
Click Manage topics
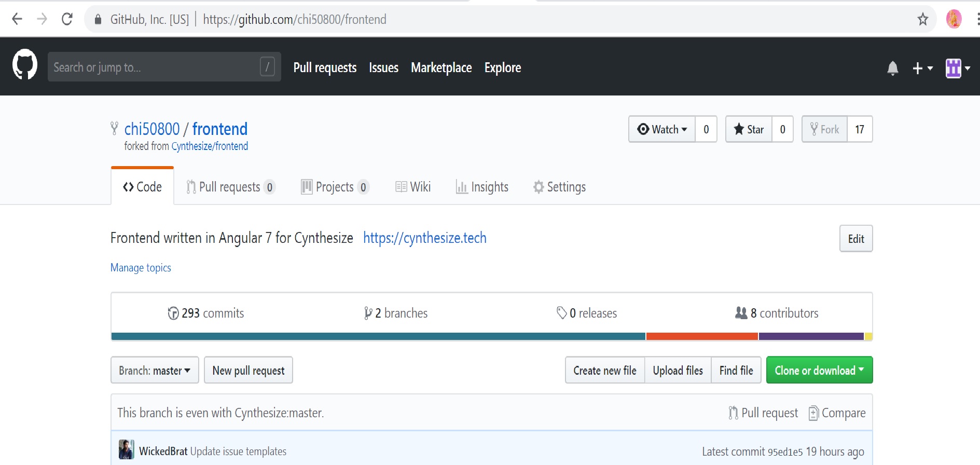141,268
